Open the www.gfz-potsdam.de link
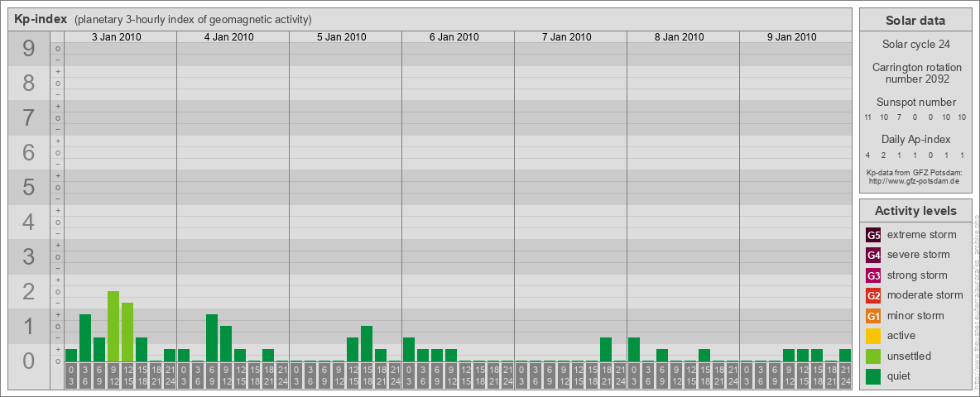The width and height of the screenshot is (980, 397). click(x=915, y=180)
